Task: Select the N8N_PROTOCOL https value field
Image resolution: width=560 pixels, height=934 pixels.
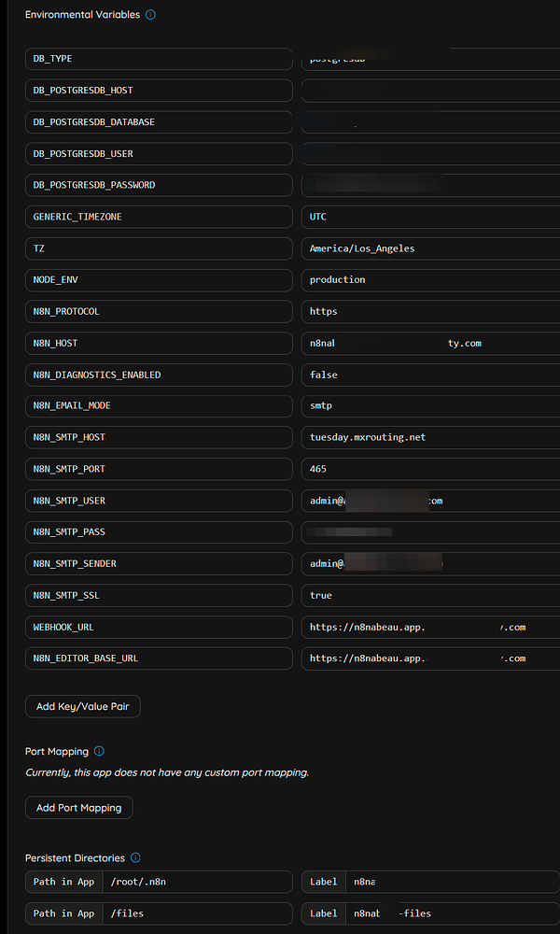Action: tap(429, 311)
